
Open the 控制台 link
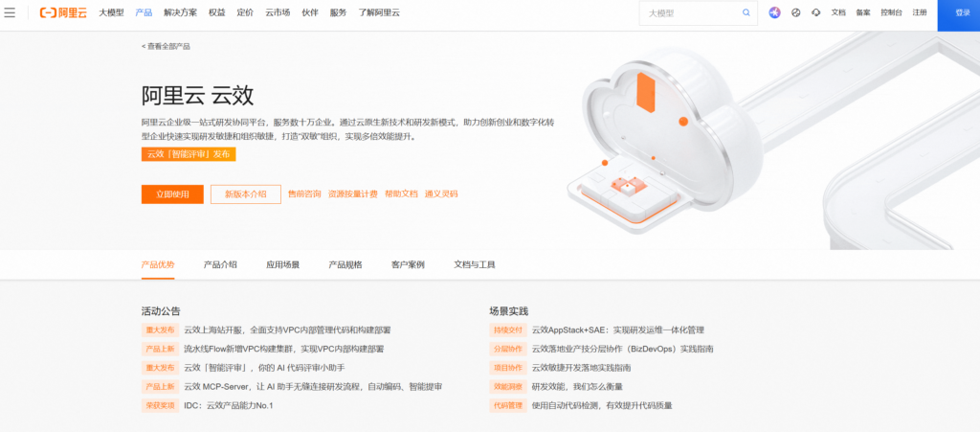891,12
